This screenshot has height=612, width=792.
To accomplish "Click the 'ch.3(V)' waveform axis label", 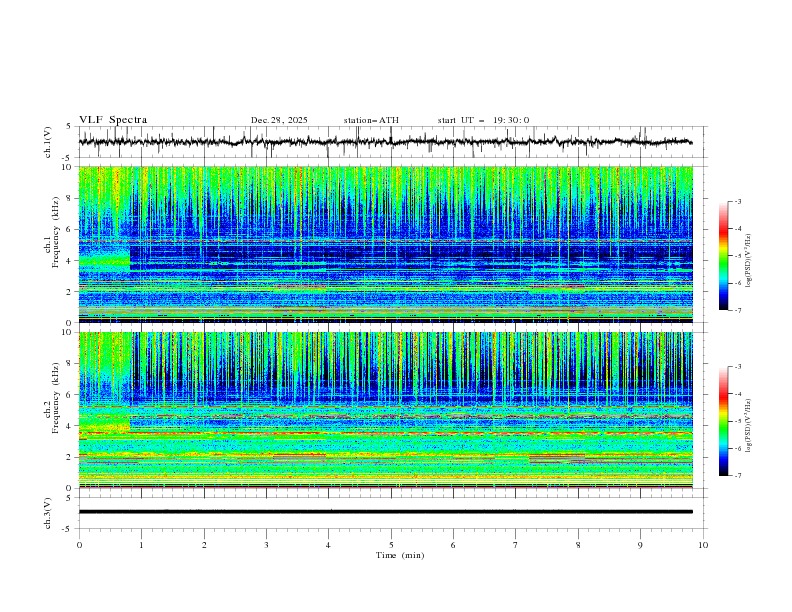I will click(x=48, y=513).
